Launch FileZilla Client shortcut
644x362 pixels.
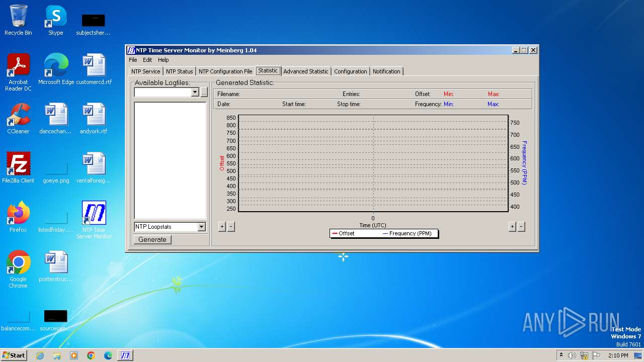[x=18, y=168]
